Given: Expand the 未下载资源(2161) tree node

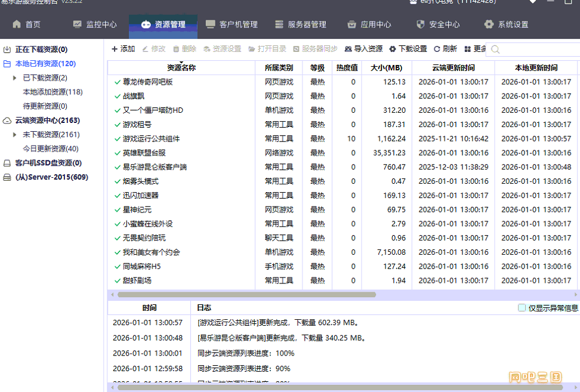Looking at the screenshot, I should point(15,135).
